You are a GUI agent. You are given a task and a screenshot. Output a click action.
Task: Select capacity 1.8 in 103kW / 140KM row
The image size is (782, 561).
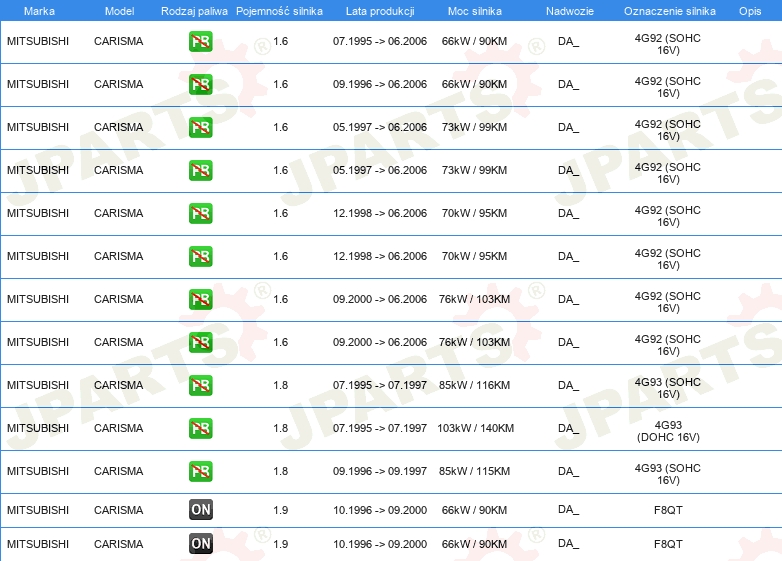pos(280,428)
